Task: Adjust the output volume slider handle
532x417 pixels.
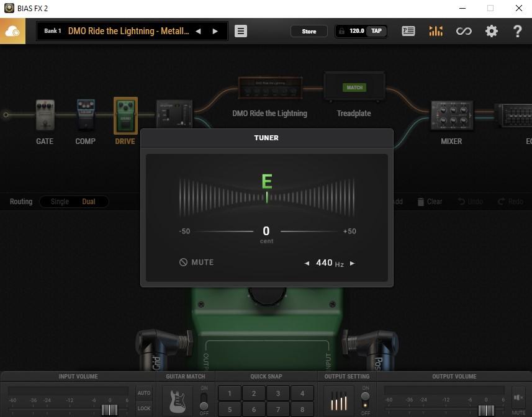Action: [486, 410]
